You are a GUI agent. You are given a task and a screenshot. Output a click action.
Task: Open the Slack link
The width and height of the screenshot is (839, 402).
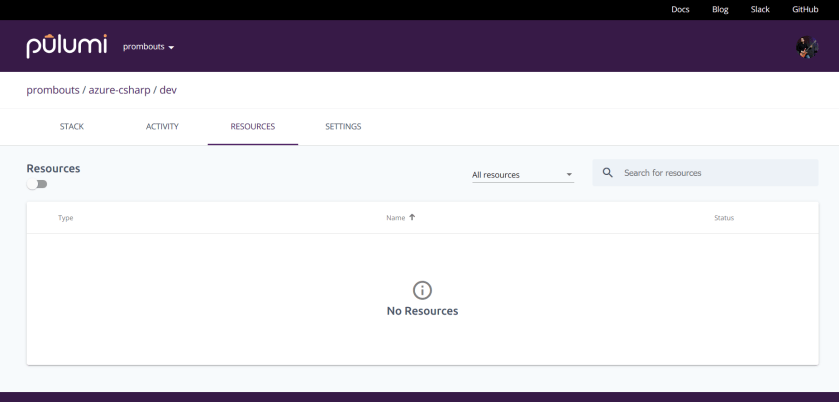point(760,9)
